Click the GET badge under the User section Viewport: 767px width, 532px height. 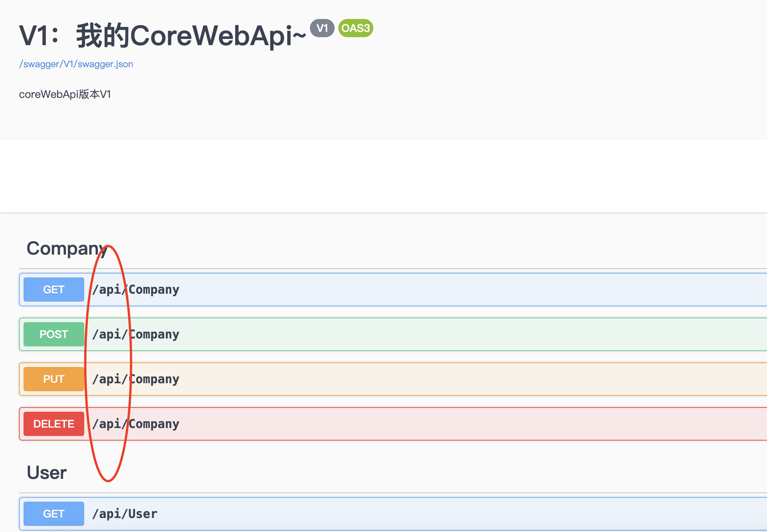[x=53, y=513]
